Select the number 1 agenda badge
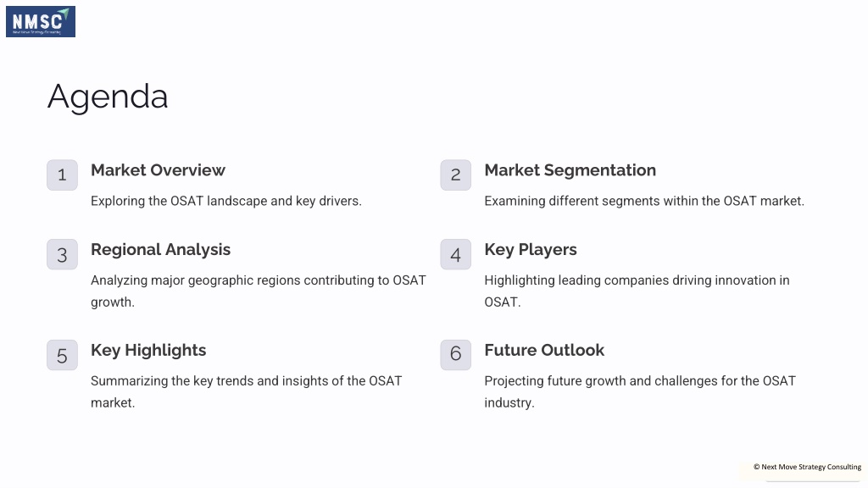 (62, 175)
